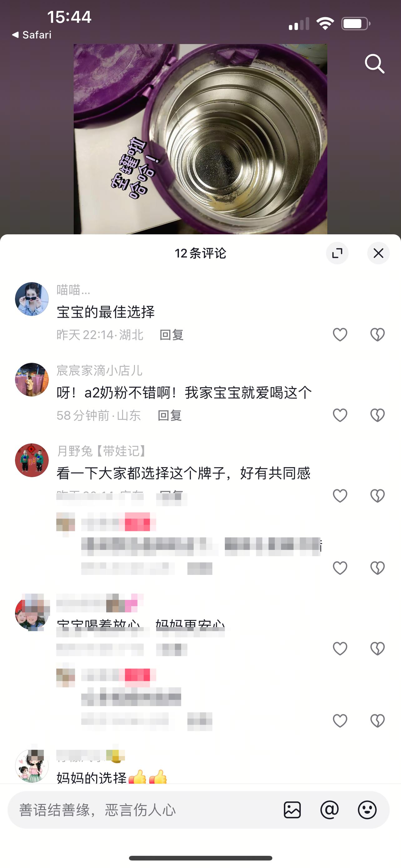This screenshot has height=868, width=401.
Task: Like the a2奶粉不错啊 comment
Action: 340,415
